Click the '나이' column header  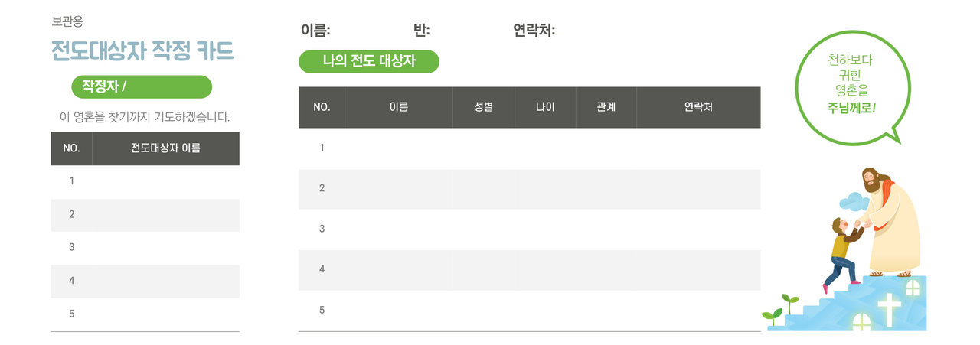pos(545,107)
